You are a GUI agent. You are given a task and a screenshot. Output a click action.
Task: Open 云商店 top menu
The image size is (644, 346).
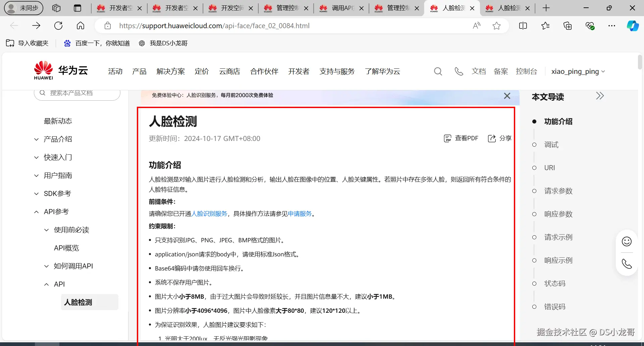(x=229, y=71)
